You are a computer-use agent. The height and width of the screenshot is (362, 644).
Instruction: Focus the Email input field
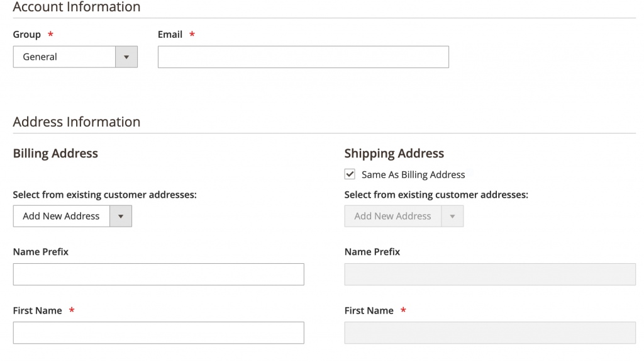(303, 57)
